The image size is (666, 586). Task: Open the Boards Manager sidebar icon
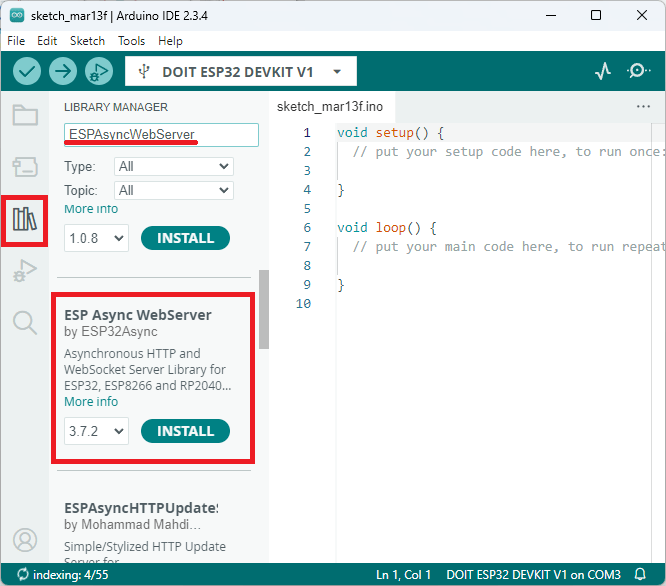pos(25,167)
